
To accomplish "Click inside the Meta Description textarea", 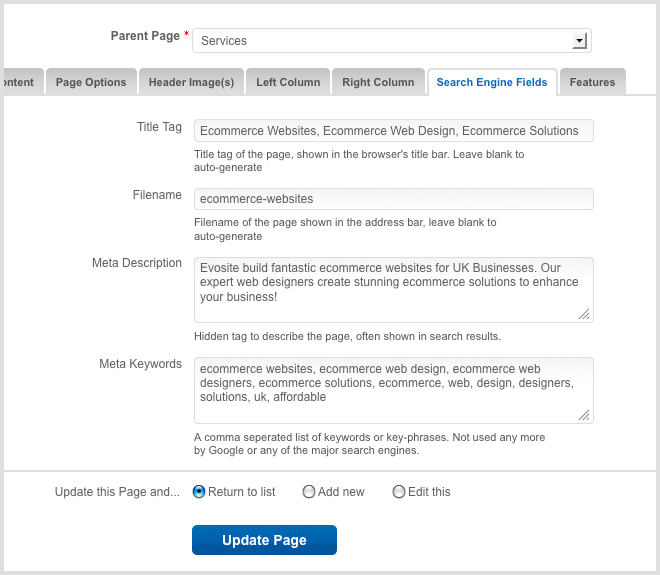I will click(394, 290).
